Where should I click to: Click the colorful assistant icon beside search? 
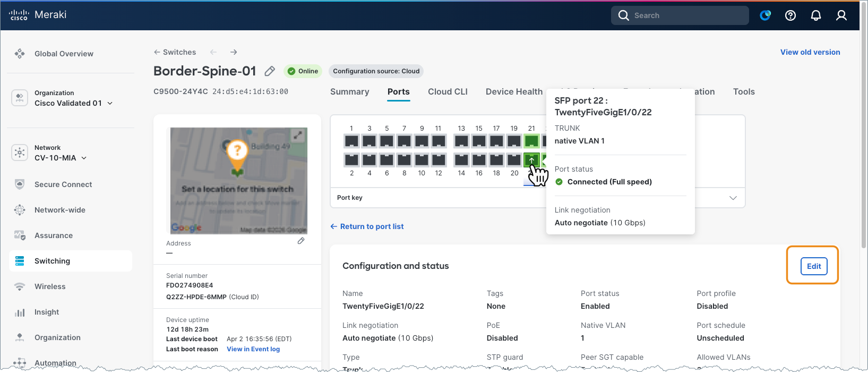pyautogui.click(x=765, y=15)
